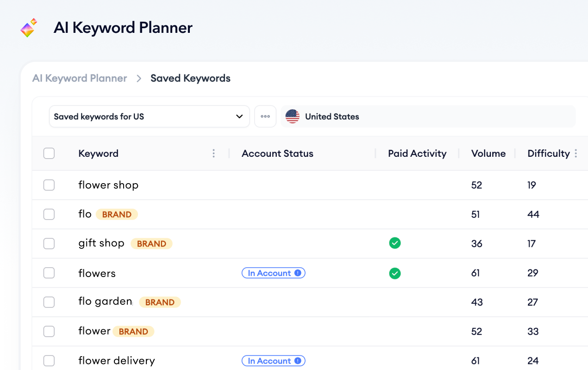Check the flower delivery row checkbox
Screen dimensions: 588x370
point(49,361)
